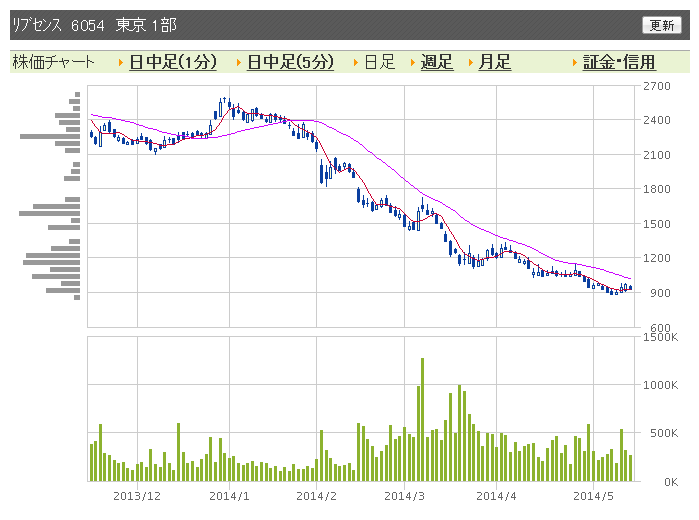Click the 1800 price axis label

[657, 189]
